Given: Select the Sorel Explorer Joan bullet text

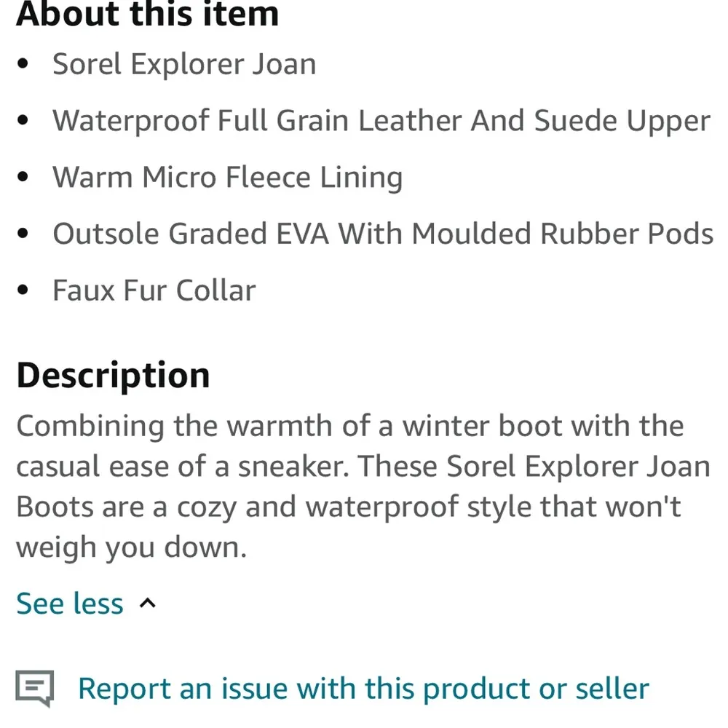Looking at the screenshot, I should pos(184,64).
